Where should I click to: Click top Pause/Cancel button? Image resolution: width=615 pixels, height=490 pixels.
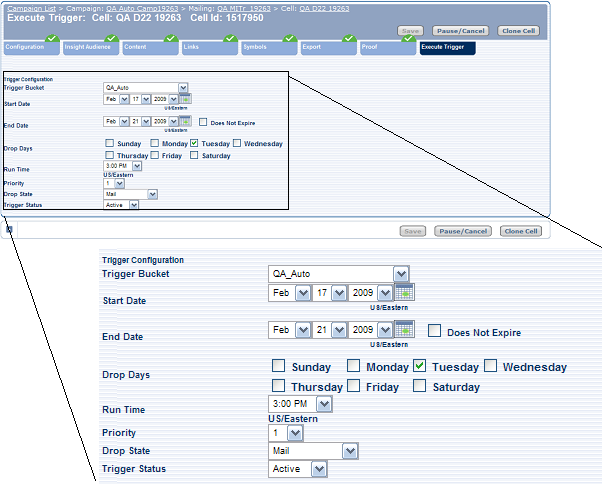459,31
